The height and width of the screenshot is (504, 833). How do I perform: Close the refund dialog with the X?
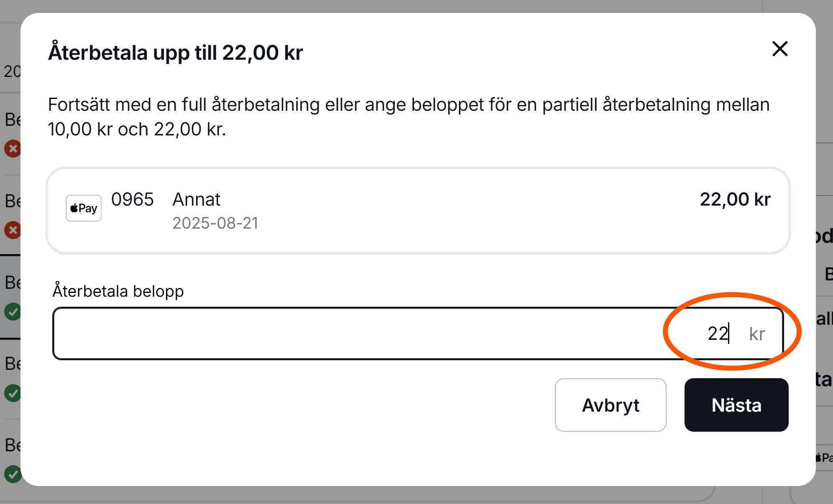click(x=780, y=49)
